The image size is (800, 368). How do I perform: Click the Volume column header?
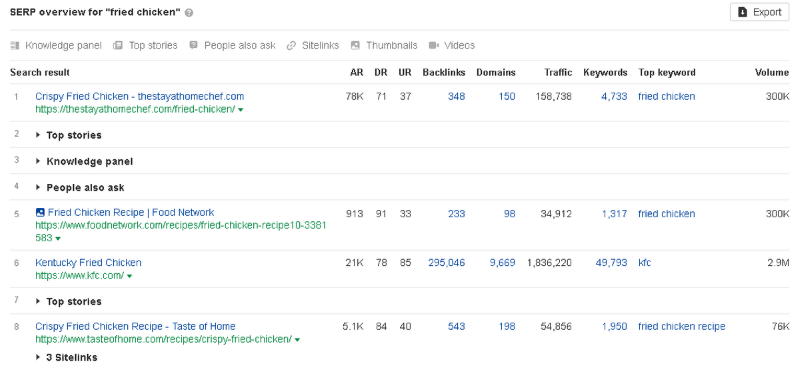(x=772, y=72)
